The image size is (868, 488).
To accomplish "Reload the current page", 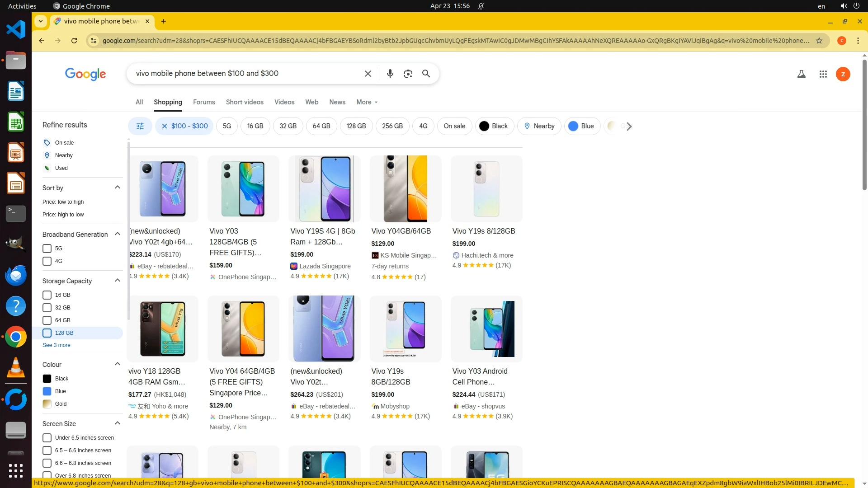I will pyautogui.click(x=74, y=41).
